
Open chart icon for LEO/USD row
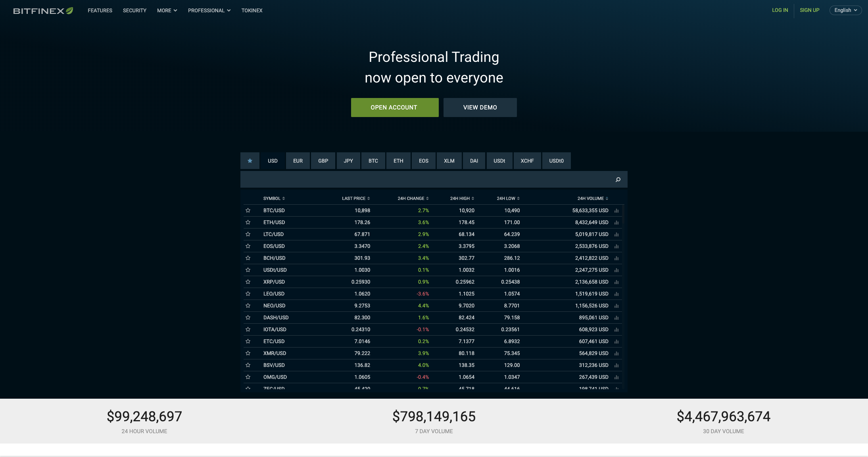(616, 294)
